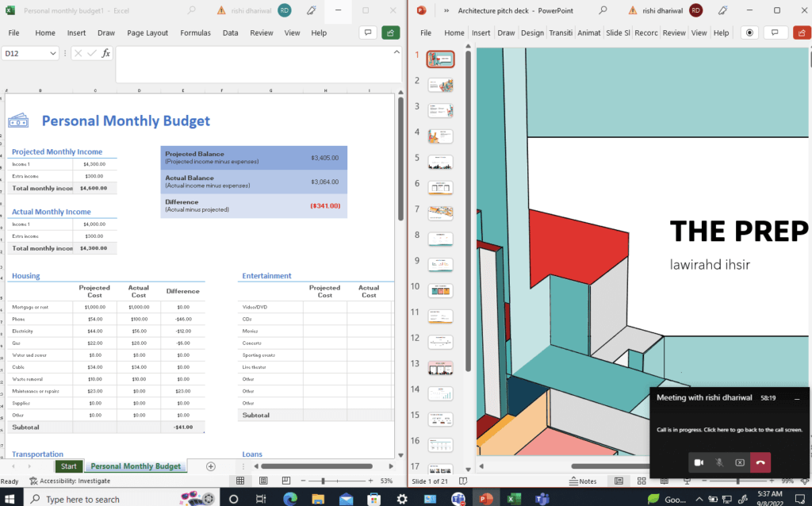Toggle the Notes pane in PowerPoint
Viewport: 812px width, 506px height.
(583, 481)
